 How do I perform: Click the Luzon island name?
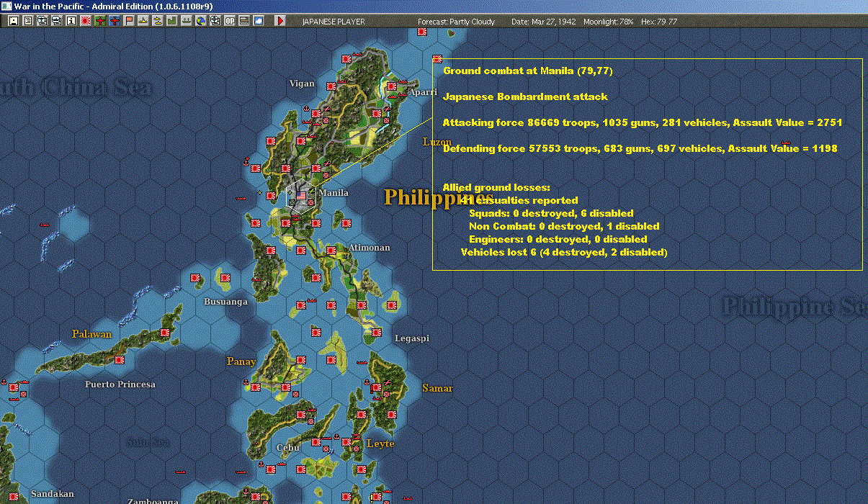tap(437, 142)
